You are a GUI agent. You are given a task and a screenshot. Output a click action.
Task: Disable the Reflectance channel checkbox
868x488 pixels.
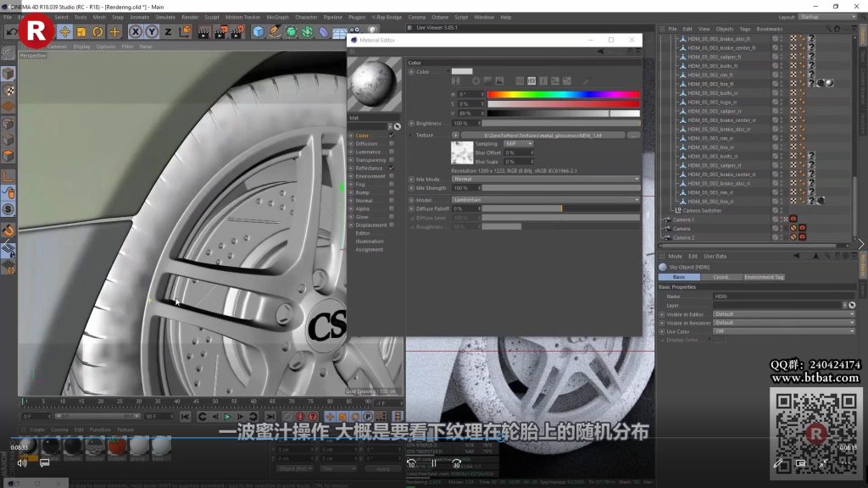(391, 168)
